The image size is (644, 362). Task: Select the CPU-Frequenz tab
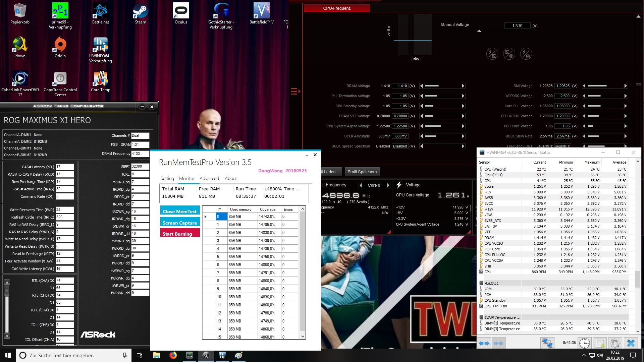tap(337, 8)
